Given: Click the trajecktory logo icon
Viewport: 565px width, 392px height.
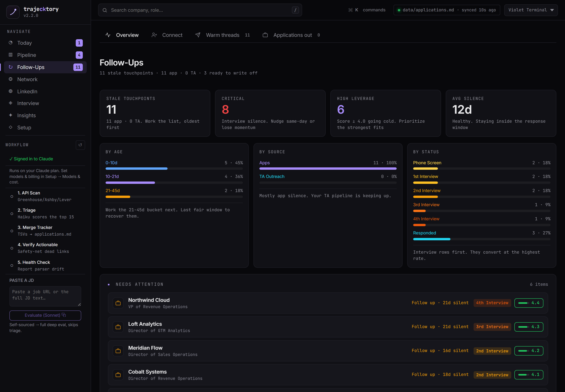Looking at the screenshot, I should [x=13, y=12].
